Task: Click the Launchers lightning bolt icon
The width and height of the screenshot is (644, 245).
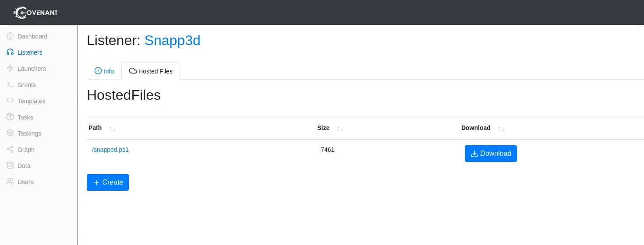Action: (x=10, y=69)
